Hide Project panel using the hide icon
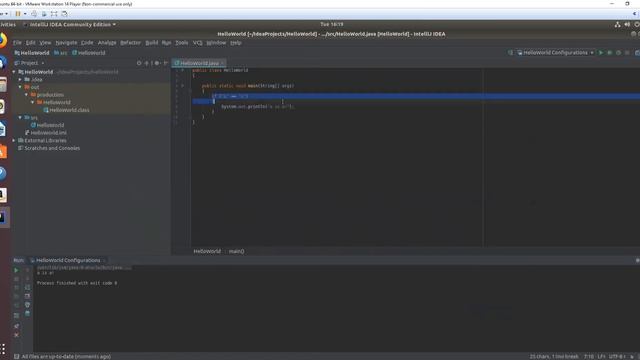Image resolution: width=640 pixels, height=360 pixels. [x=165, y=63]
